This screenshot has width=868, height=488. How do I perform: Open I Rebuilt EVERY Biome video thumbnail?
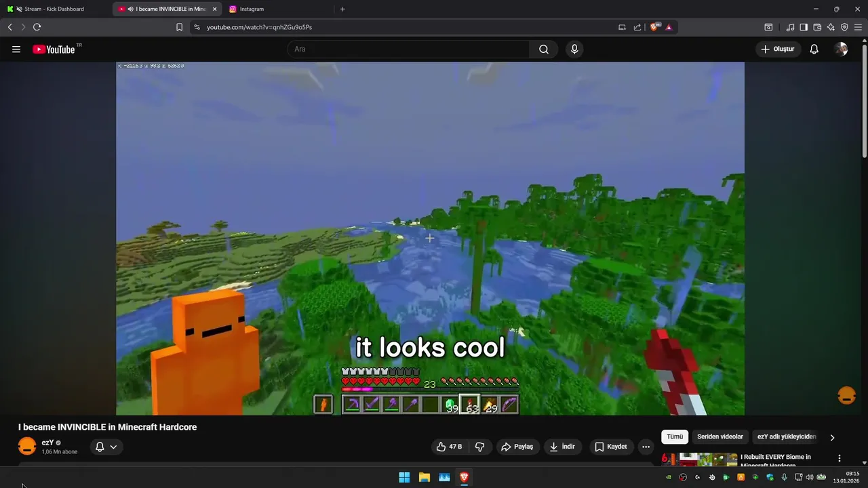699,460
